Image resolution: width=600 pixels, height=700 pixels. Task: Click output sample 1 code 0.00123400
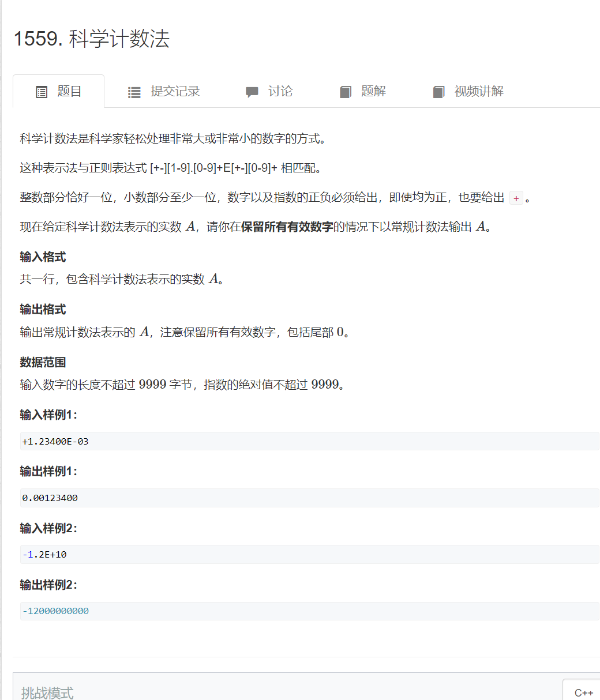310,498
